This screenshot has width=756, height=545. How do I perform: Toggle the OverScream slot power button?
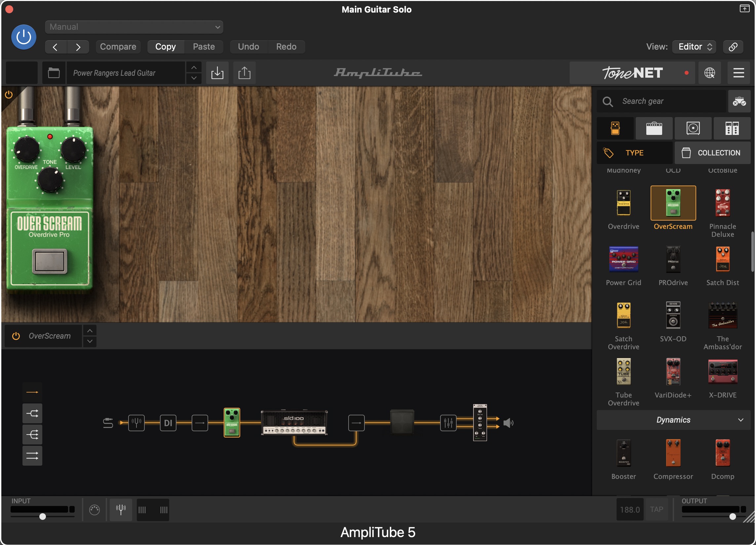point(16,336)
